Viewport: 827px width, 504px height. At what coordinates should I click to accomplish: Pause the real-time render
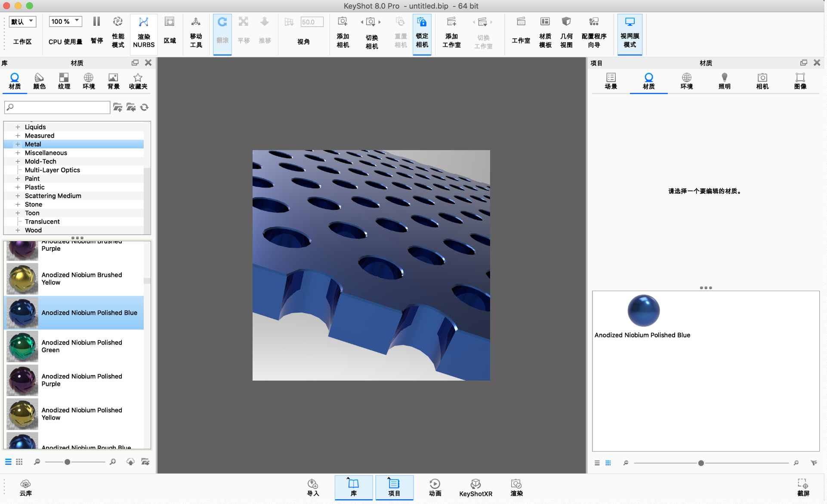(x=96, y=30)
